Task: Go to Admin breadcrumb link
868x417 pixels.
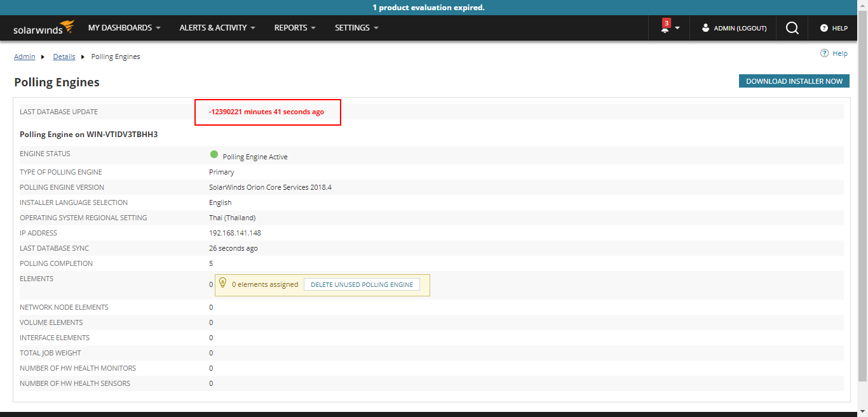Action: pyautogui.click(x=25, y=56)
